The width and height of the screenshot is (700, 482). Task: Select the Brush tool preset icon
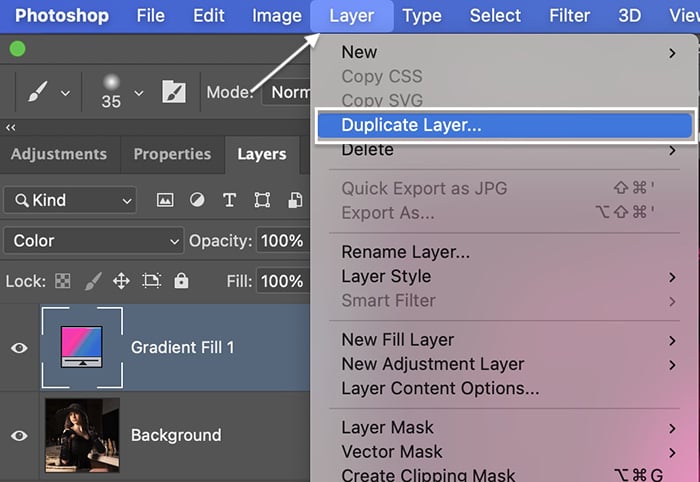click(x=38, y=91)
